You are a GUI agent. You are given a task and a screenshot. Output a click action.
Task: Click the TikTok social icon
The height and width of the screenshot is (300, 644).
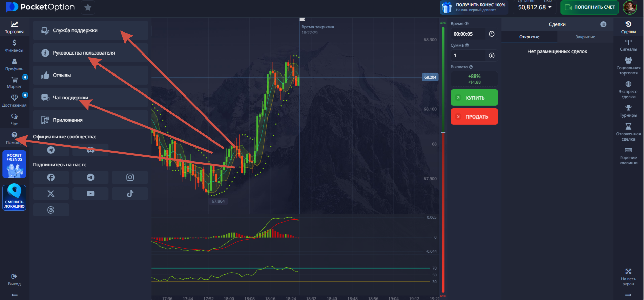130,194
